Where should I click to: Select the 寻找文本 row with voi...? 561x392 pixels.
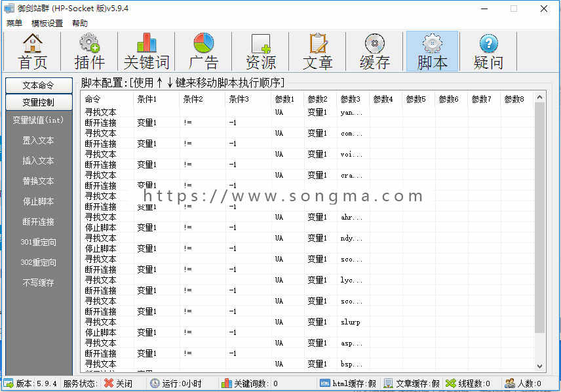click(x=307, y=154)
